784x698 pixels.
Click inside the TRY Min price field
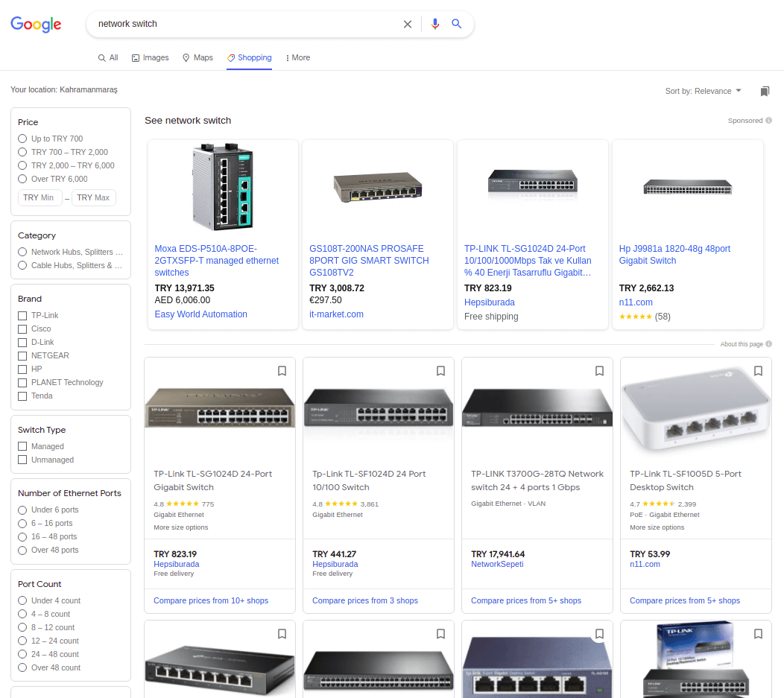click(x=39, y=197)
